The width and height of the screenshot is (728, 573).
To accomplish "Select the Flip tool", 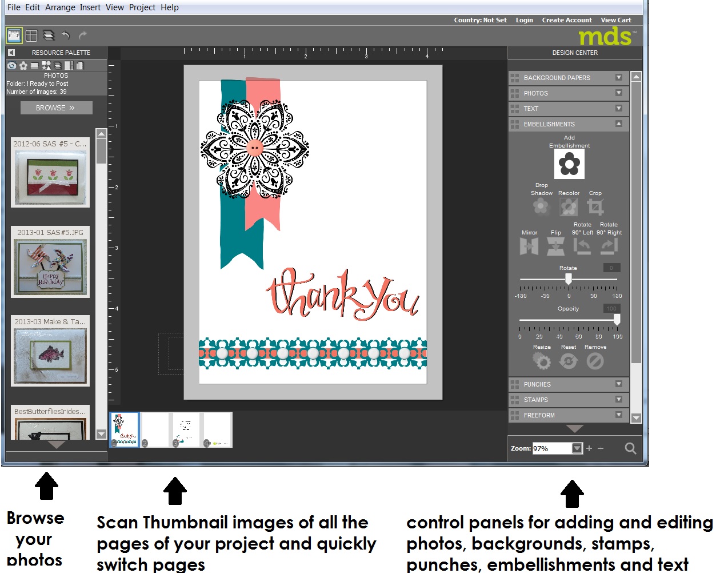I will (555, 246).
